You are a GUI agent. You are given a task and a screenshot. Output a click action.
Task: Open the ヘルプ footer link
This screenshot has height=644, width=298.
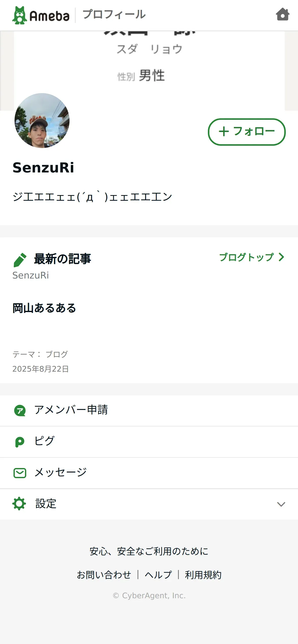click(x=158, y=575)
